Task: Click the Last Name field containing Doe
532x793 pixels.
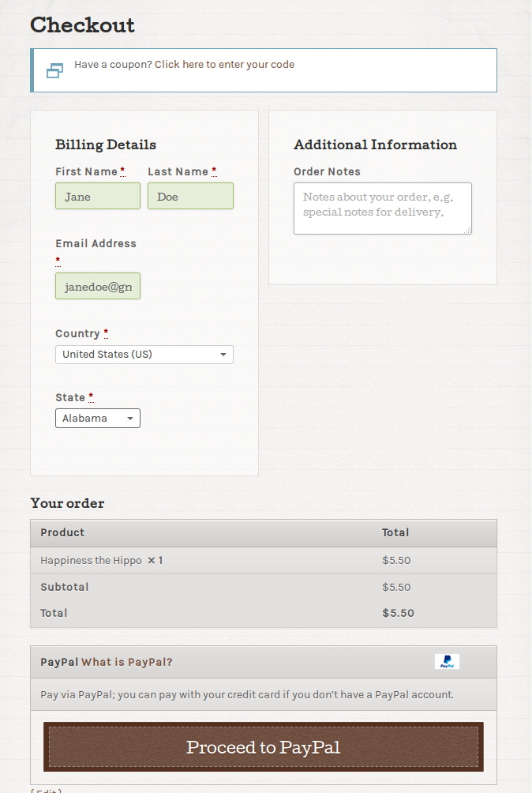Action: coord(190,196)
